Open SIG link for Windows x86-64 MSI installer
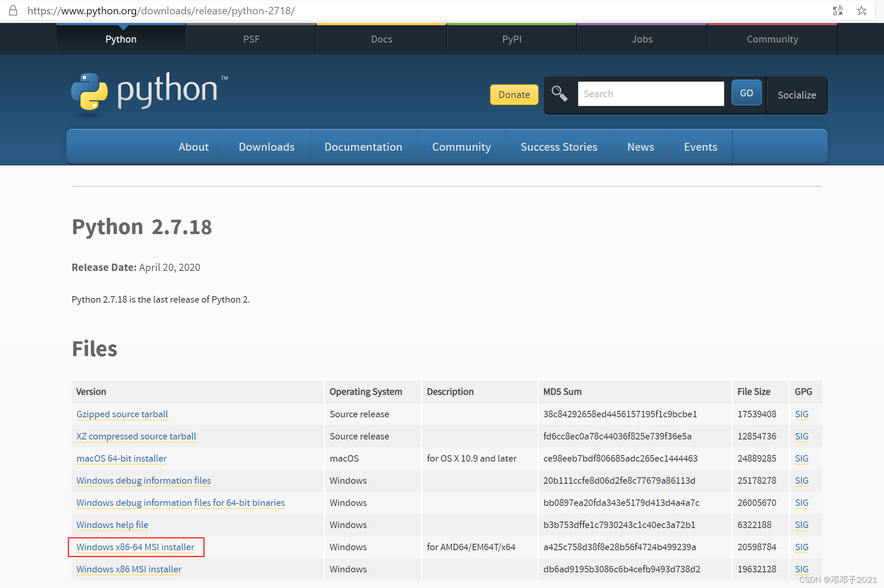 (801, 547)
